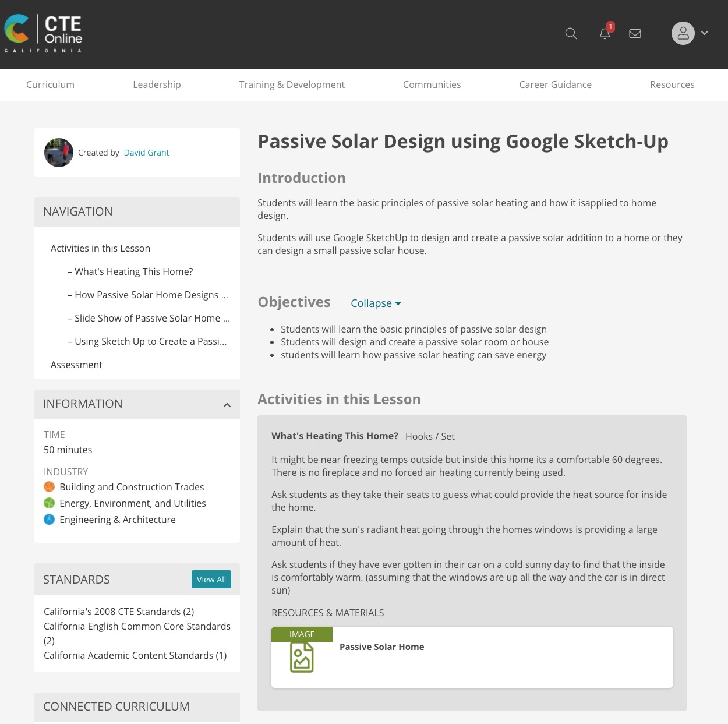Open the messages envelope icon
Screen dimensions: 728x724
coord(635,34)
